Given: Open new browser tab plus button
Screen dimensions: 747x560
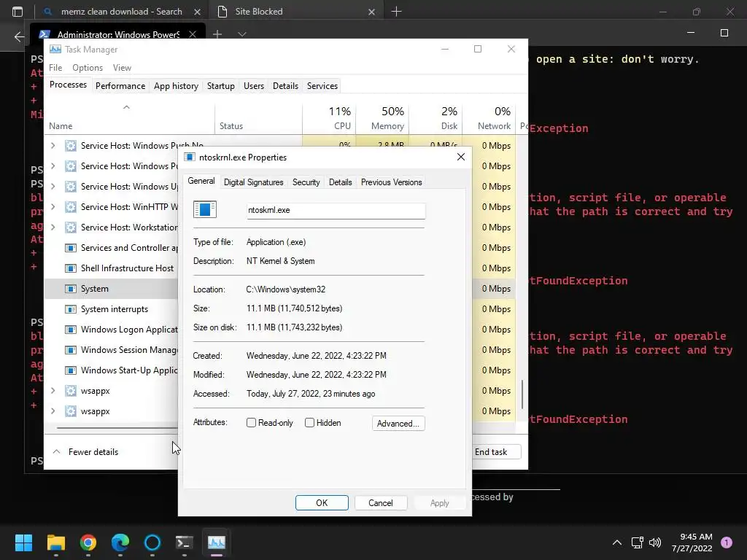Looking at the screenshot, I should pyautogui.click(x=396, y=12).
